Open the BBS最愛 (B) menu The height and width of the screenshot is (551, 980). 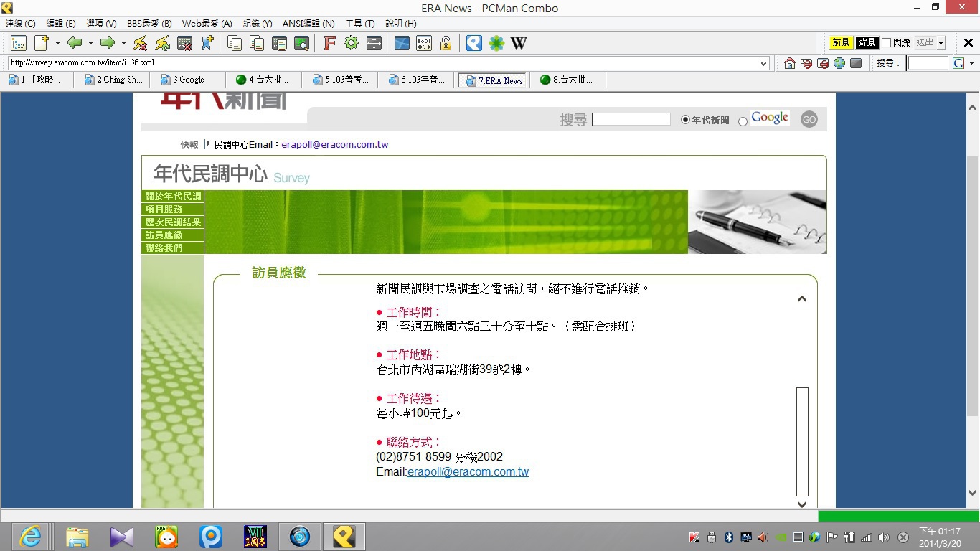coord(149,24)
